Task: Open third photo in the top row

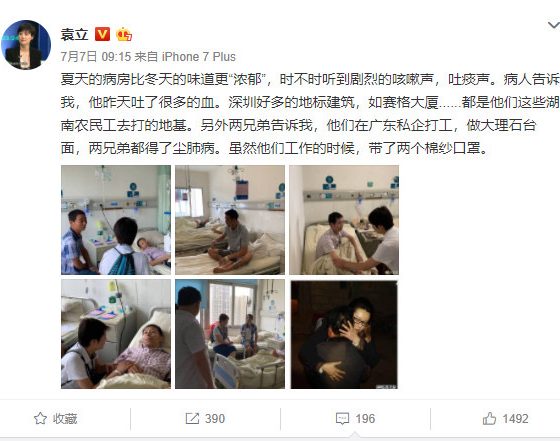Action: tap(344, 220)
